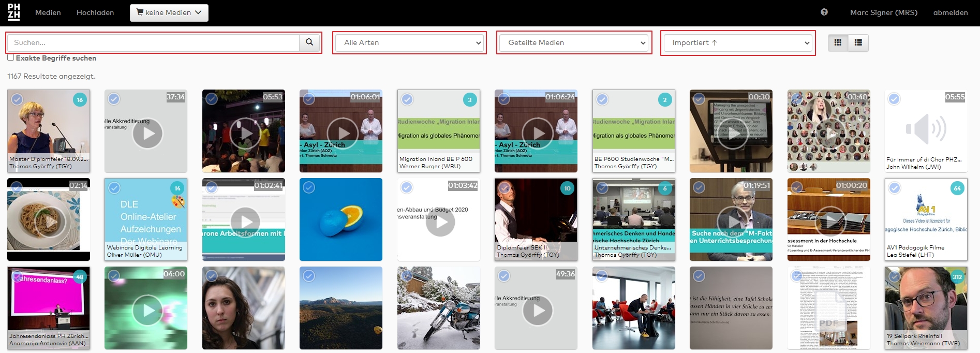Select the blue orange image checkmark
The width and height of the screenshot is (980, 353).
309,188
